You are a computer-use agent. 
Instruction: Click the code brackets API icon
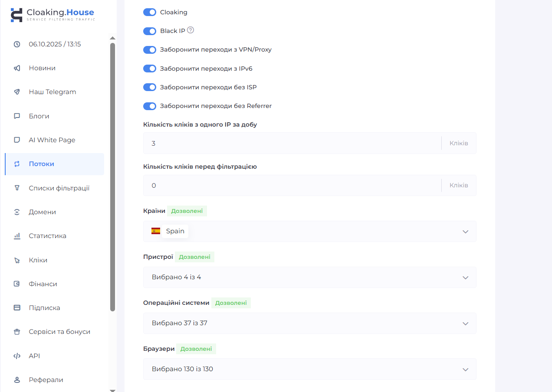point(17,356)
